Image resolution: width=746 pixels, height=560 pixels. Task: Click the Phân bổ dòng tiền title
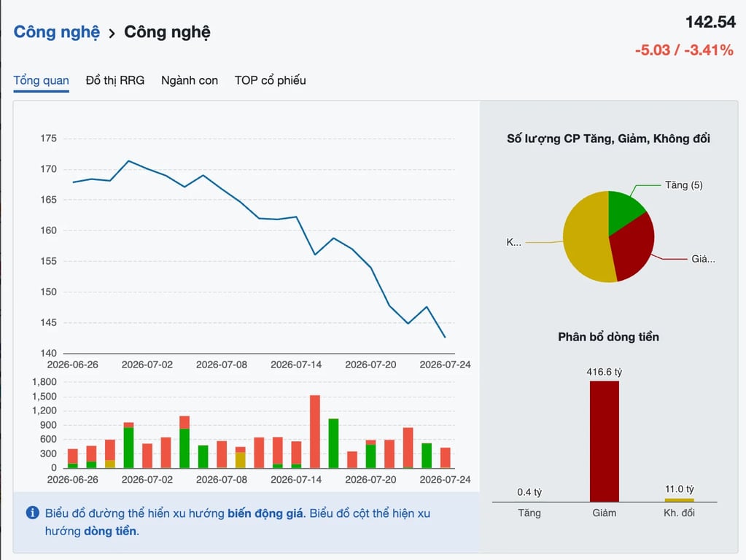point(608,337)
